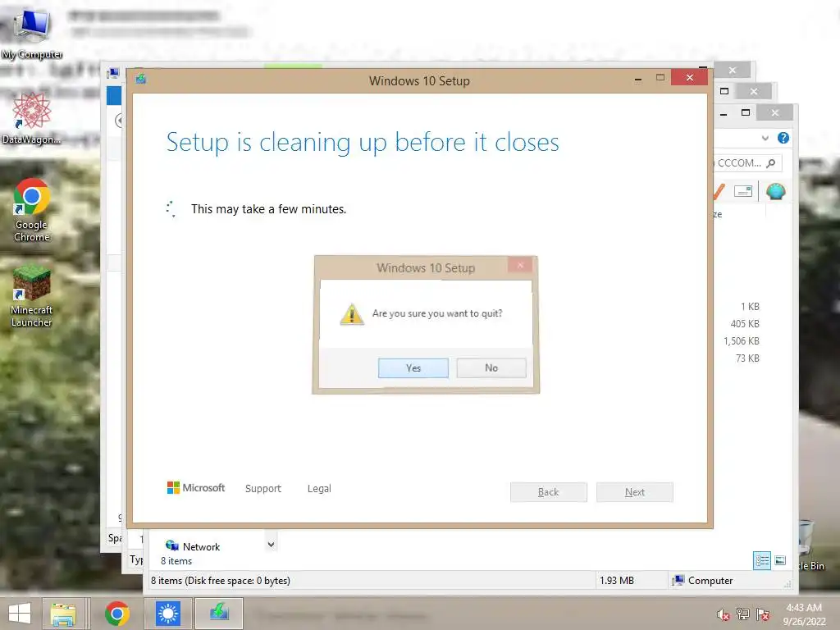Click the card-shaped icon in Explorer toolbar
840x630 pixels.
[743, 191]
